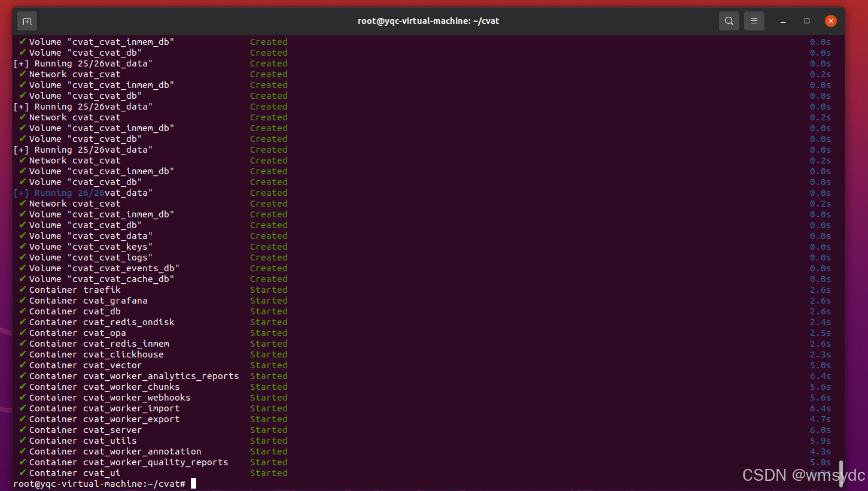Click the 4.3s time for cvat_worker_annotation

pos(820,451)
